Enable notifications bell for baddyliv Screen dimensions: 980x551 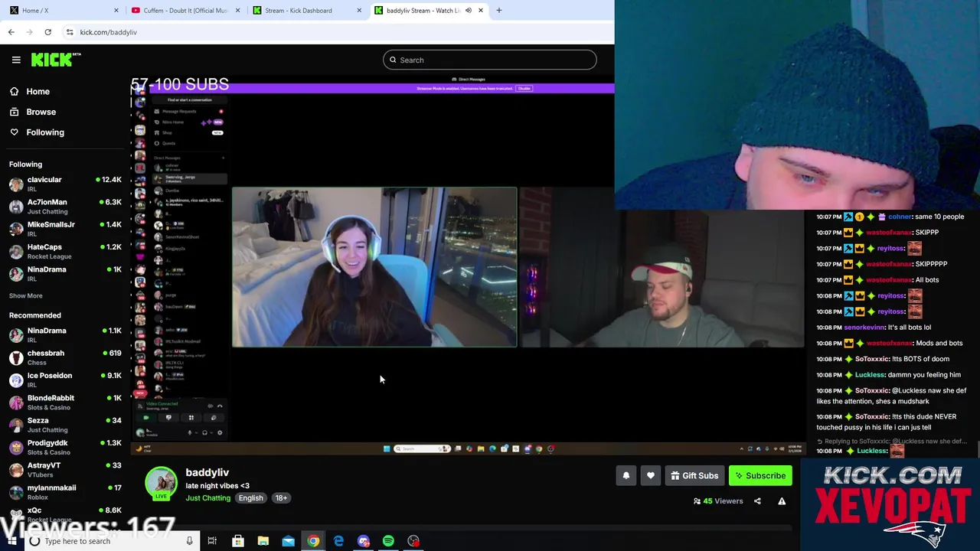pos(626,476)
